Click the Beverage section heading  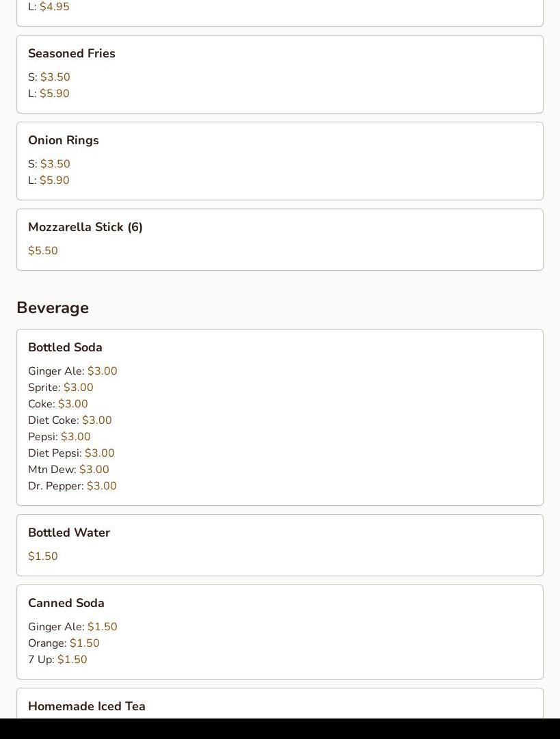[x=53, y=308]
